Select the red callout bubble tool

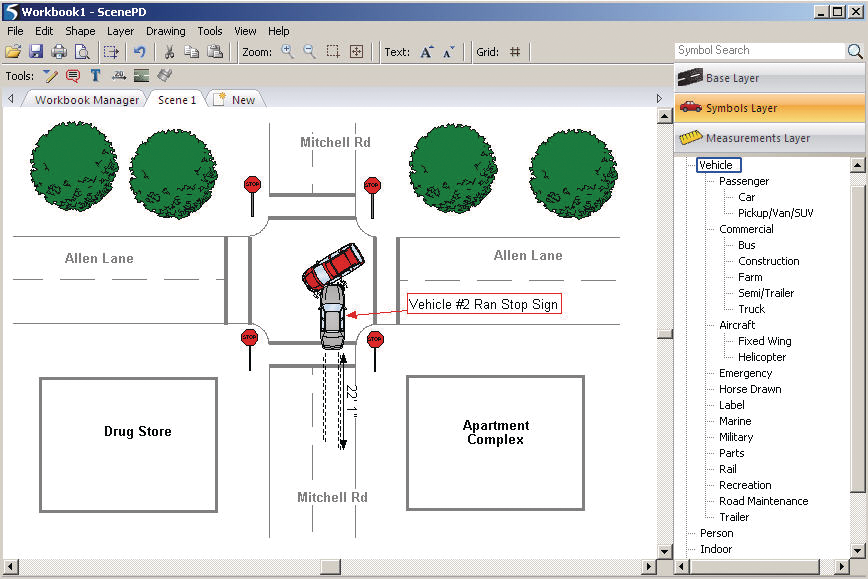(x=73, y=76)
